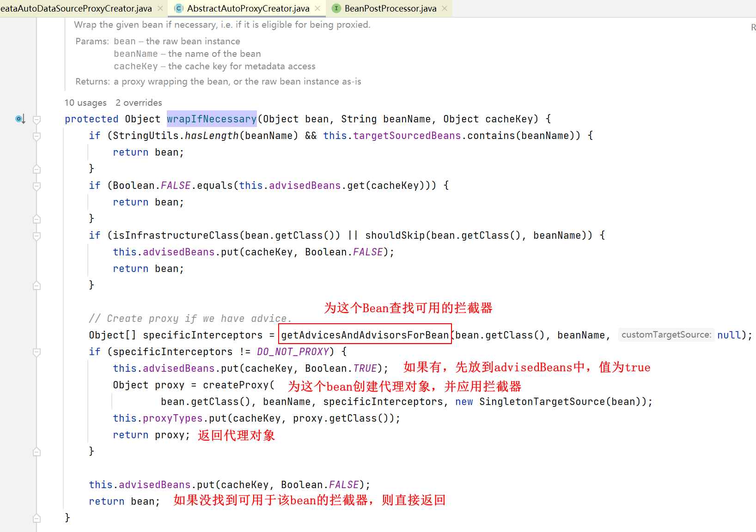The height and width of the screenshot is (532, 756).
Task: Click the shouldSkip method call
Action: (x=395, y=236)
